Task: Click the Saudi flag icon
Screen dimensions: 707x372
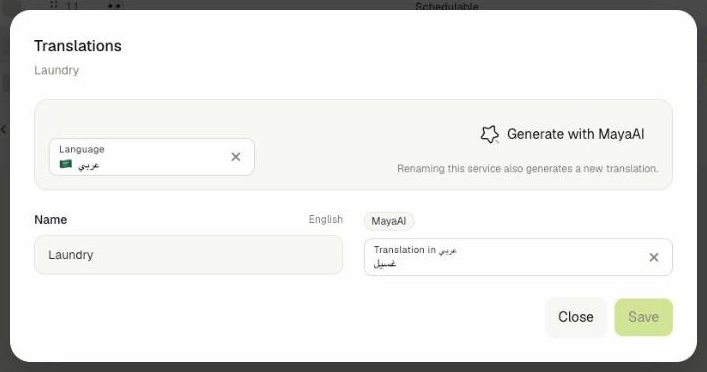Action: pos(66,164)
